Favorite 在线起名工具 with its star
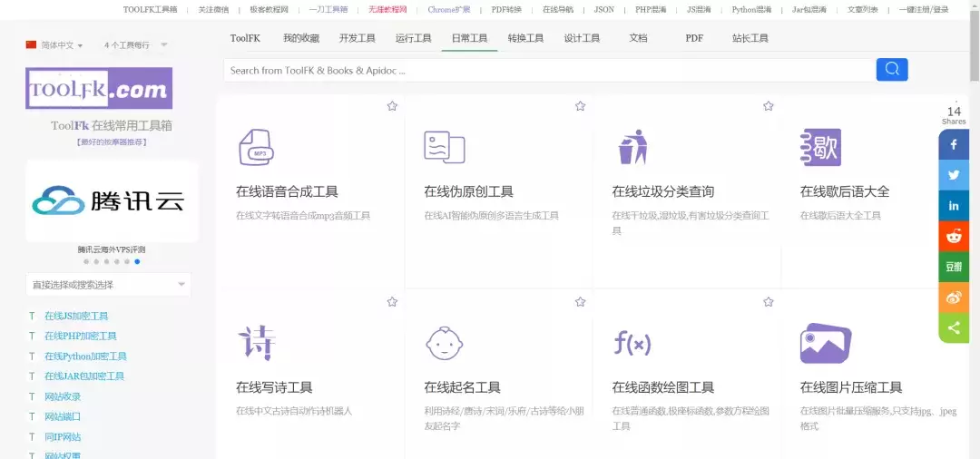This screenshot has width=980, height=459. tap(580, 302)
